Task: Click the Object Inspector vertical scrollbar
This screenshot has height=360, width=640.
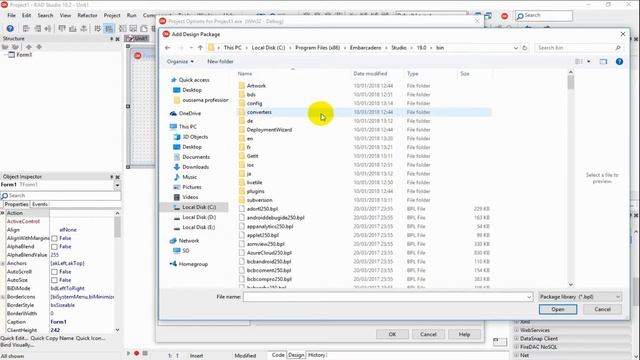Action: pos(118,271)
